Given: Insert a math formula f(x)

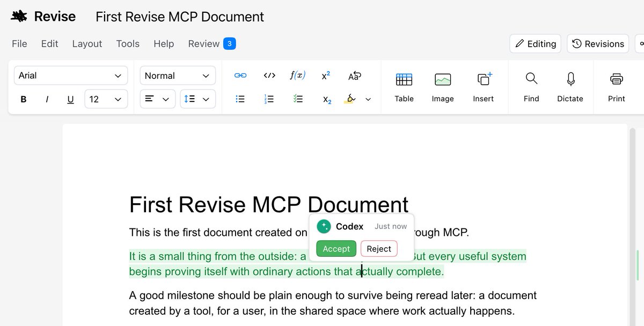Looking at the screenshot, I should click(x=297, y=76).
